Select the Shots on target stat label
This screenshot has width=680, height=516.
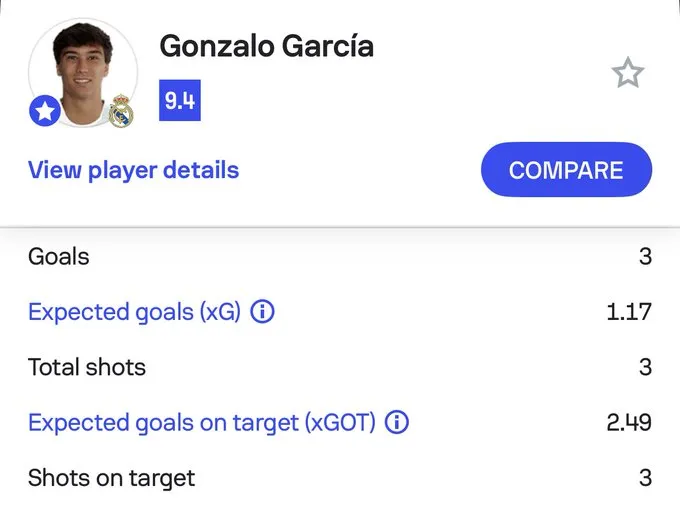pyautogui.click(x=111, y=477)
